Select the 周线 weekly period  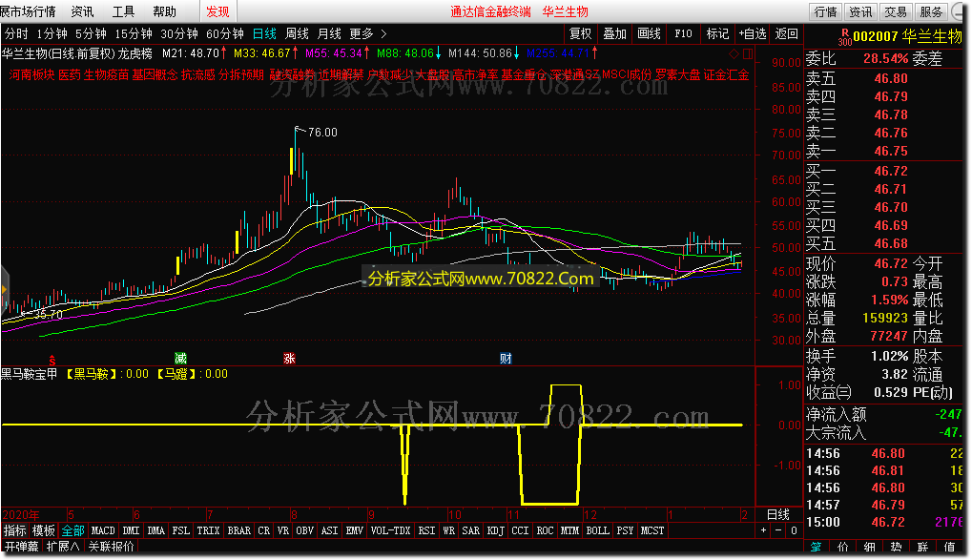297,33
